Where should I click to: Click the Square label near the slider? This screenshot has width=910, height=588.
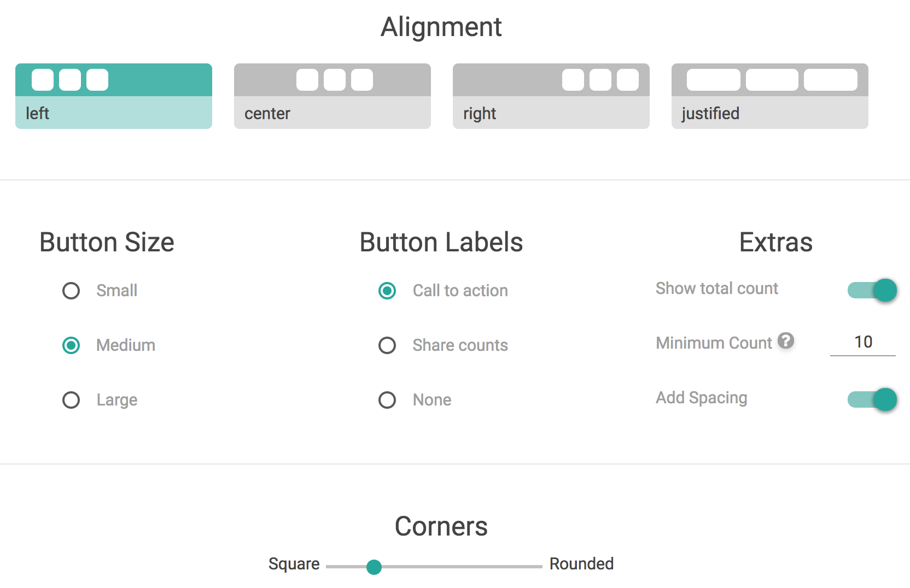[x=294, y=563]
